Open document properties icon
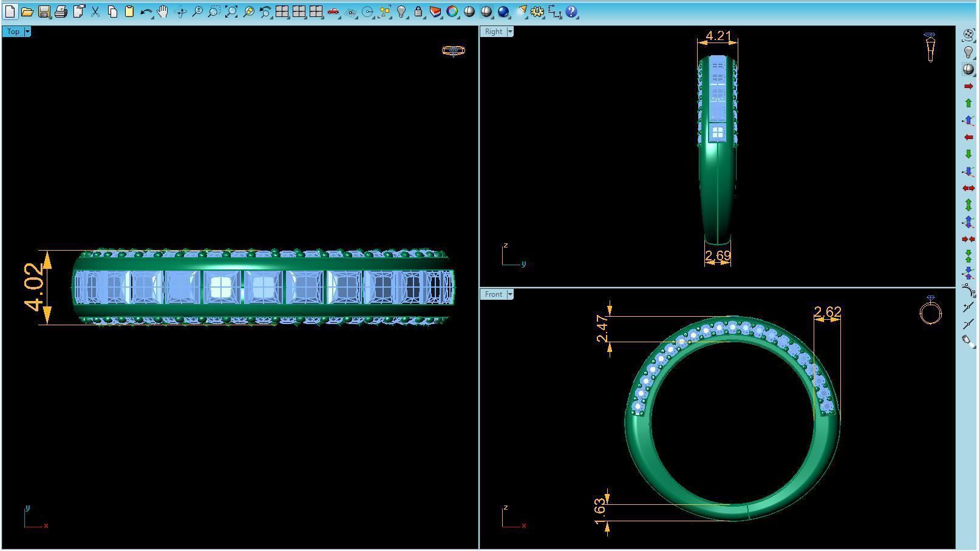The height and width of the screenshot is (551, 980). point(78,12)
